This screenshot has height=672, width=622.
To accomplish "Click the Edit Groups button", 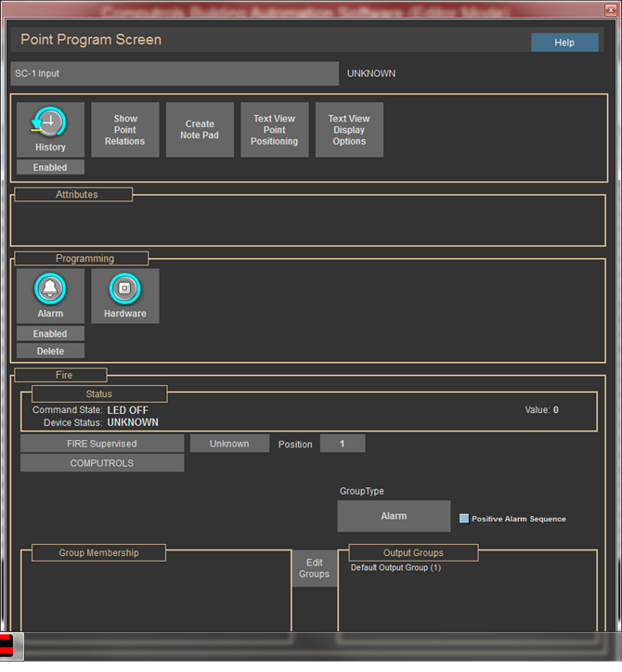I will click(x=314, y=569).
